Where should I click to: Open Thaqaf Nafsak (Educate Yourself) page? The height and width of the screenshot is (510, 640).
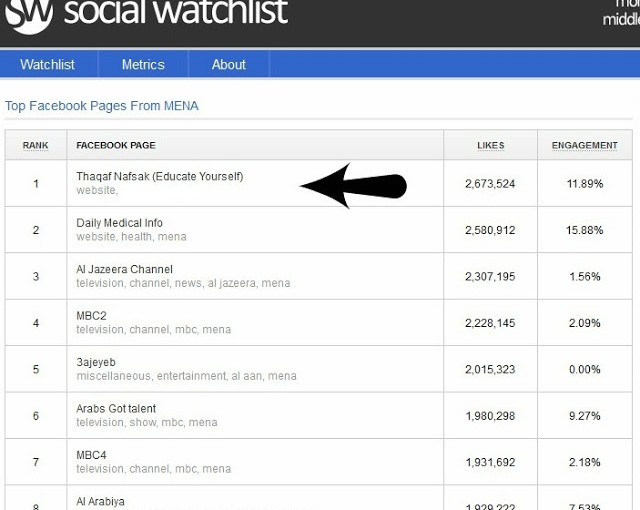[x=160, y=176]
